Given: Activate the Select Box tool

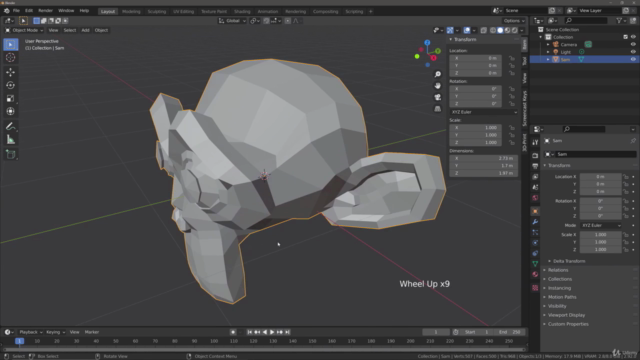Looking at the screenshot, I should (11, 44).
